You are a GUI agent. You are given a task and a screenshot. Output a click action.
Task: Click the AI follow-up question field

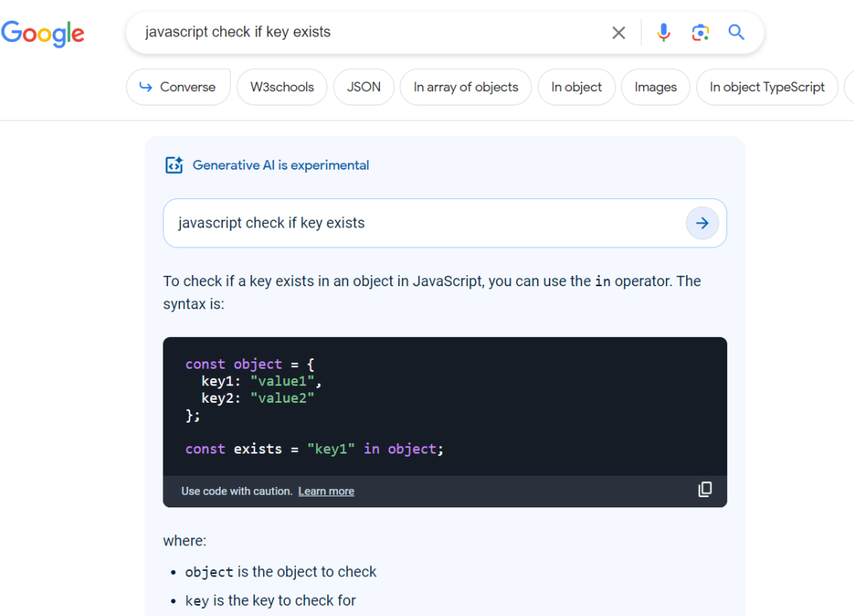420,224
